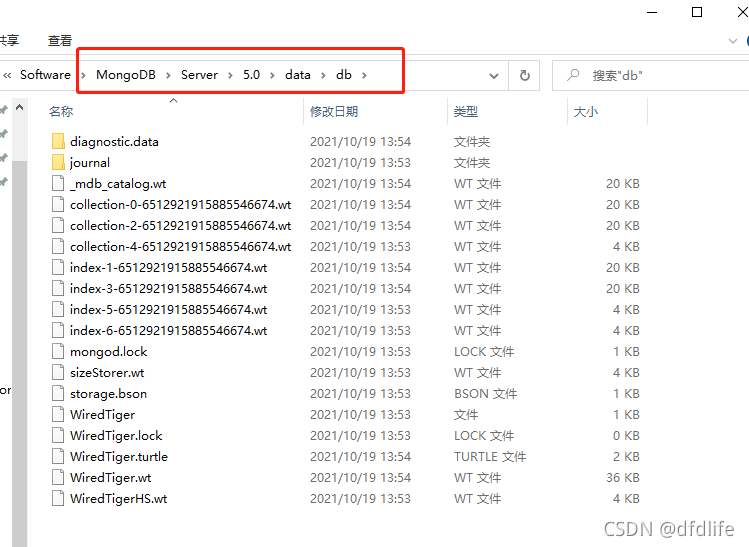Go to data folder in the breadcrumb
This screenshot has width=749, height=547.
click(x=298, y=75)
